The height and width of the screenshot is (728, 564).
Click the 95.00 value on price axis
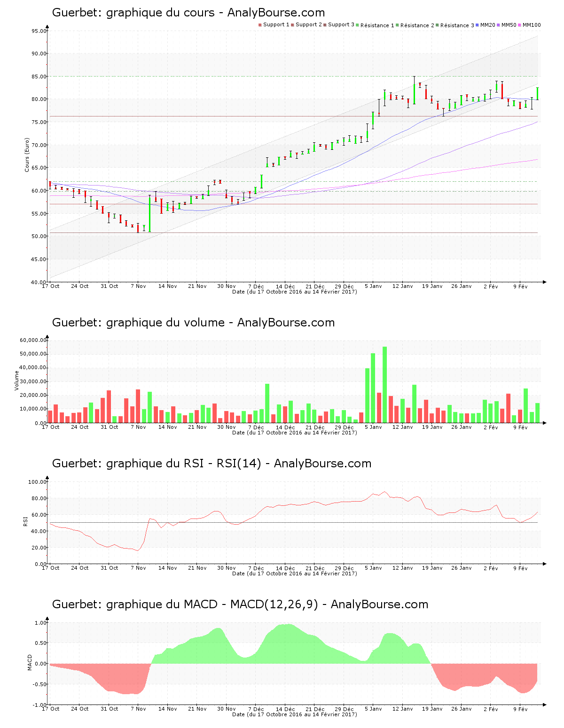click(39, 31)
